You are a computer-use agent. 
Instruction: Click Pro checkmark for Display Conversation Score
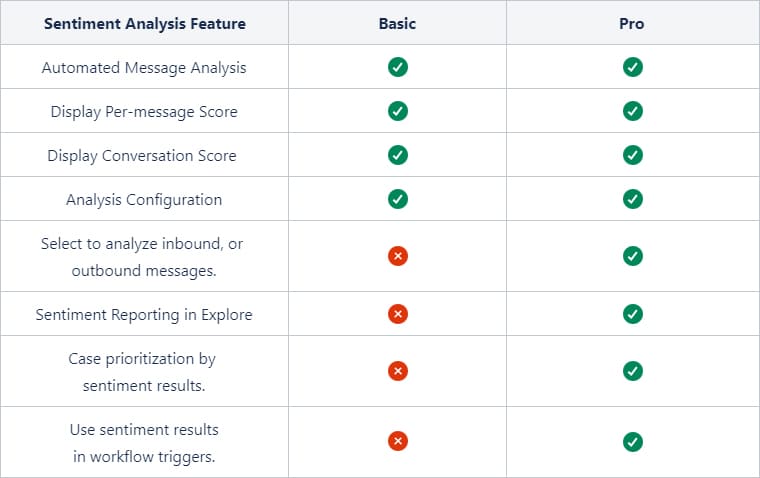pyautogui.click(x=633, y=155)
